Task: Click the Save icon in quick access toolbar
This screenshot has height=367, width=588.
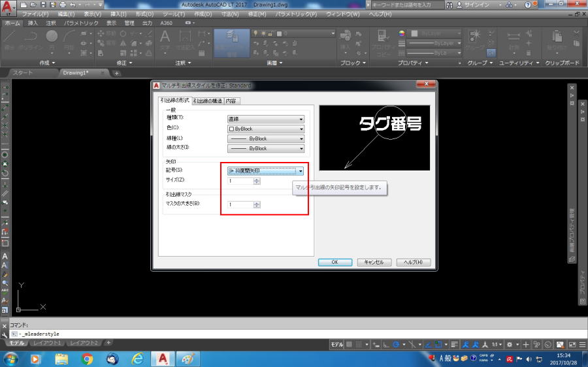Action: click(x=43, y=5)
